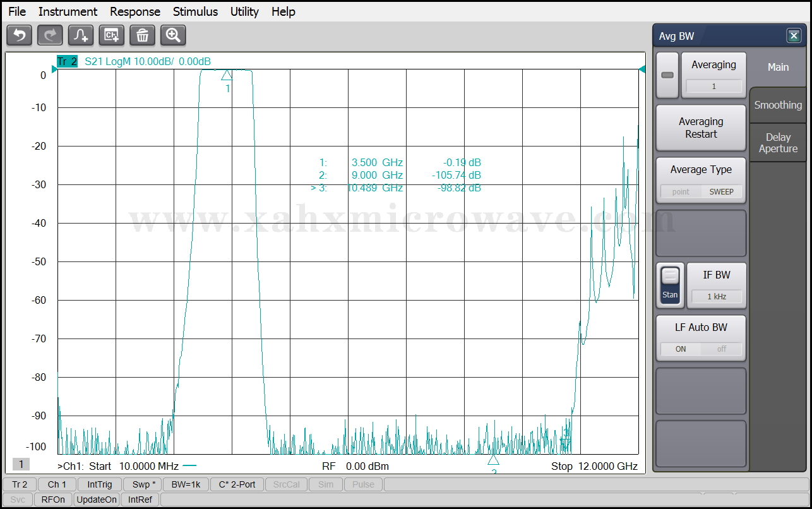
Task: Toggle IF BW Stan switch
Action: pyautogui.click(x=671, y=285)
